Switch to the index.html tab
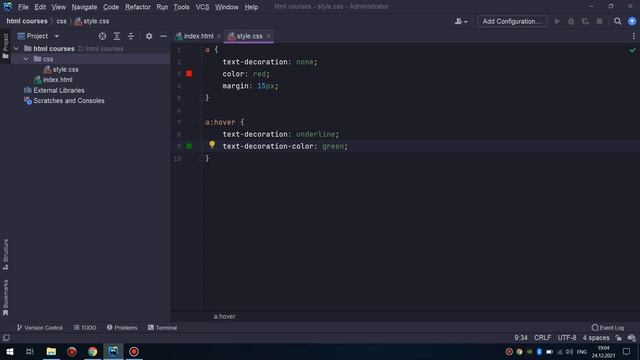 click(198, 36)
